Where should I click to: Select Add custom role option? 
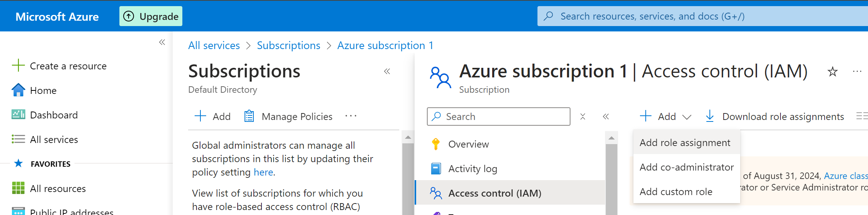click(x=676, y=192)
